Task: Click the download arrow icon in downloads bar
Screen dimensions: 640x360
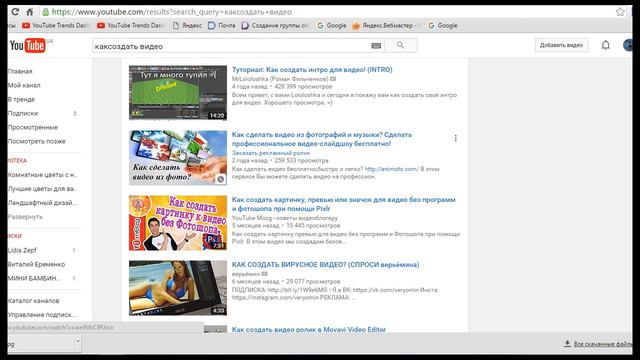Action: tap(567, 344)
